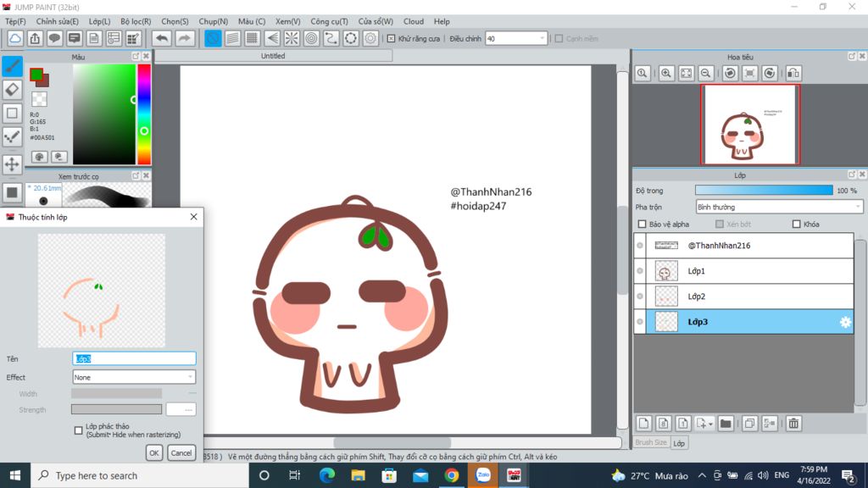Click the Tên layer name input field
This screenshot has height=488, width=868.
[x=134, y=358]
